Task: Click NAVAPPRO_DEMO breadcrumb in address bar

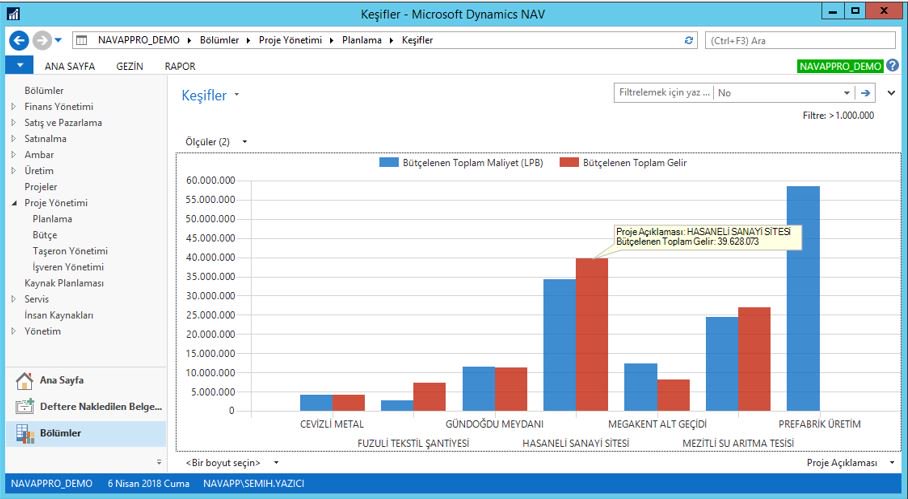Action: tap(139, 40)
